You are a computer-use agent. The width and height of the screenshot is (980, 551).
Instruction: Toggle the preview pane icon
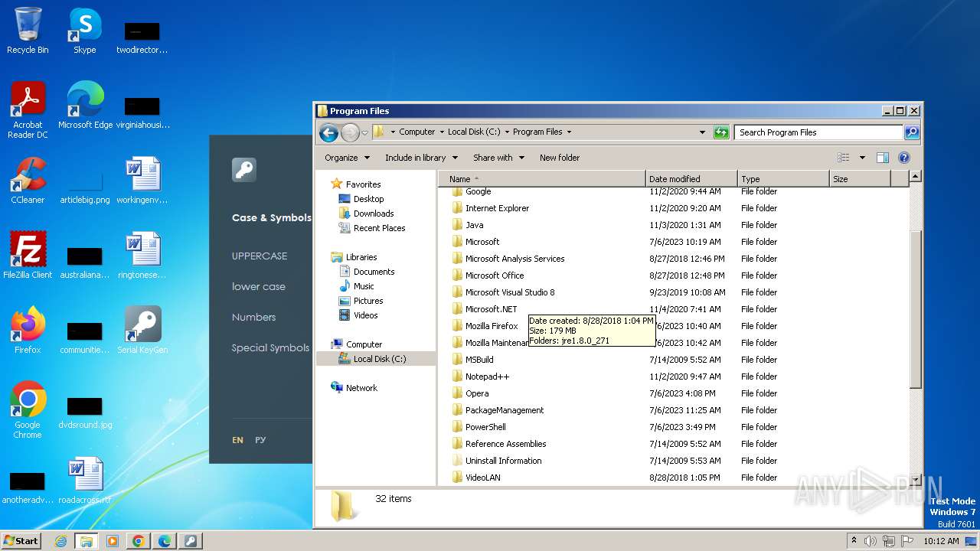[x=882, y=158]
